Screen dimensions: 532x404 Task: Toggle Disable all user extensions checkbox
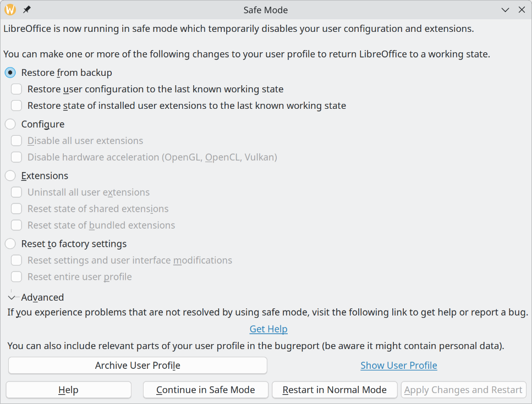(x=17, y=141)
